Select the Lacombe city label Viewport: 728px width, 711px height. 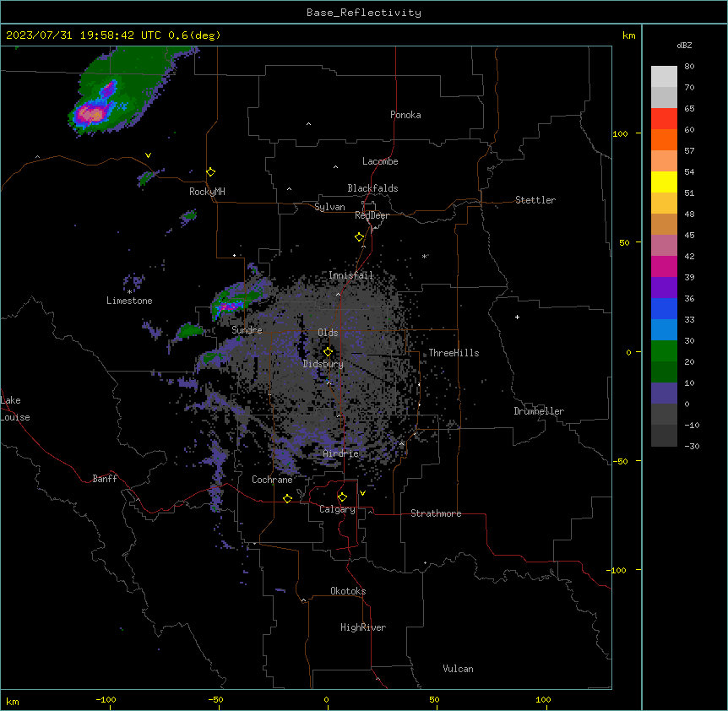(x=380, y=161)
